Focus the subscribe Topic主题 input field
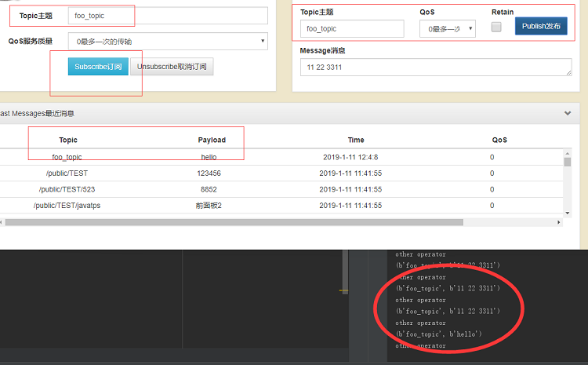This screenshot has width=588, height=365. coord(168,16)
